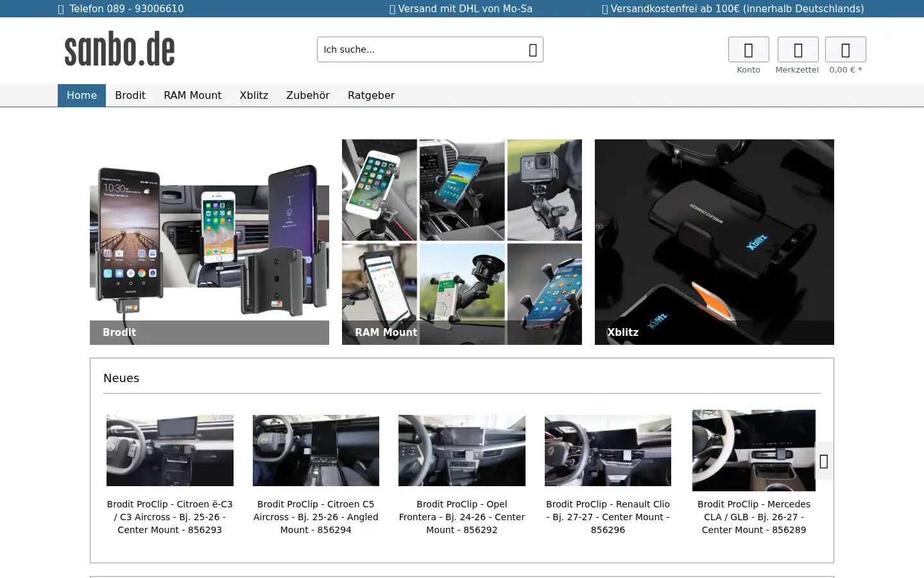Click the RAM Mount category banner image
The width and height of the screenshot is (924, 578).
point(462,242)
